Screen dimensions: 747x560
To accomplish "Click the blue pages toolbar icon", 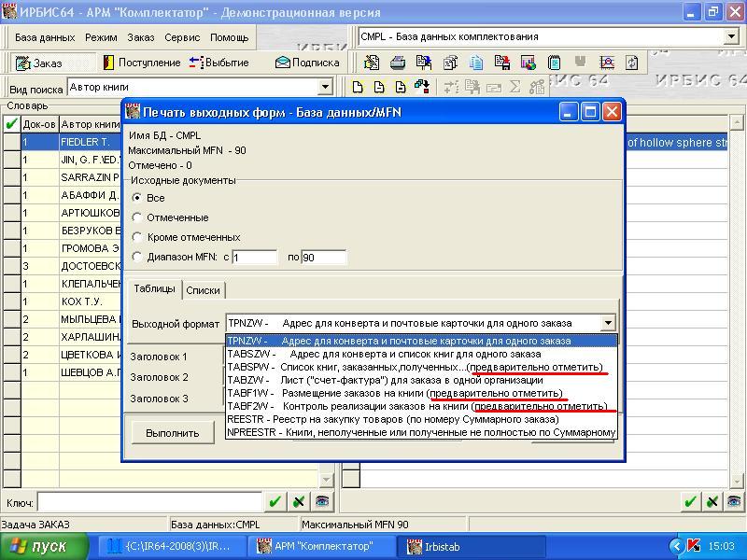I will (476, 63).
